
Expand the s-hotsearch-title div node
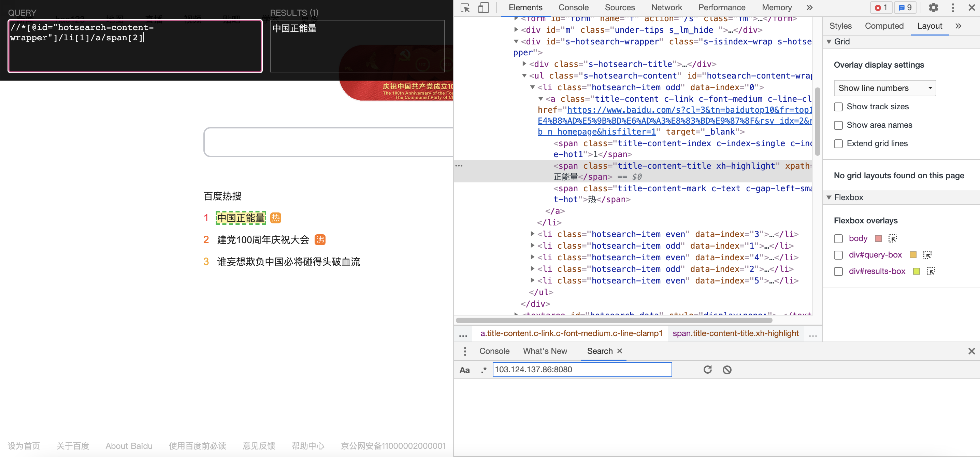524,64
